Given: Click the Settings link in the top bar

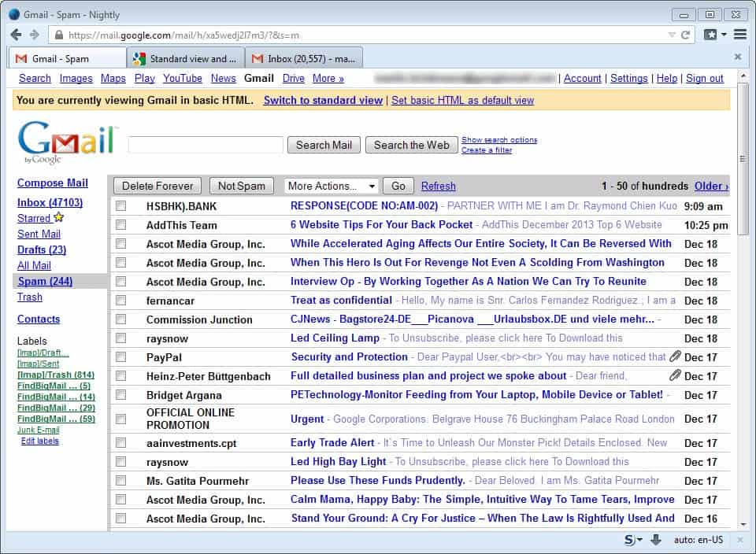Looking at the screenshot, I should (628, 78).
